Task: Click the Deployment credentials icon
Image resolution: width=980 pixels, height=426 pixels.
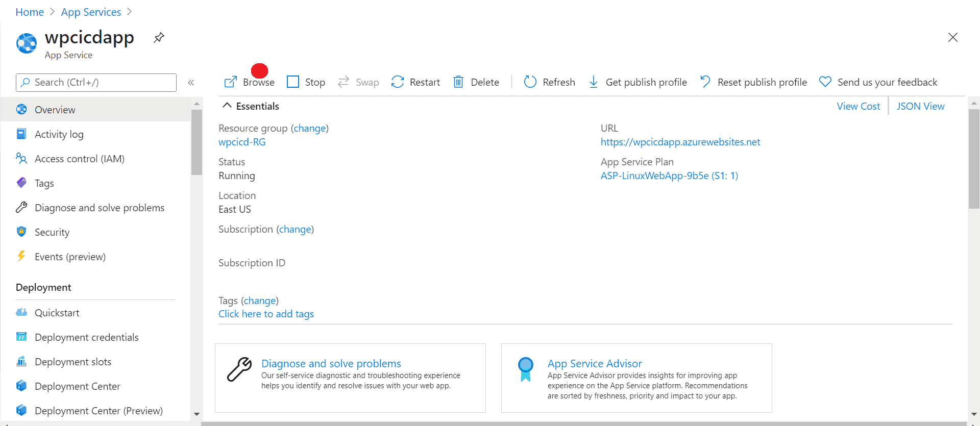Action: coord(21,337)
